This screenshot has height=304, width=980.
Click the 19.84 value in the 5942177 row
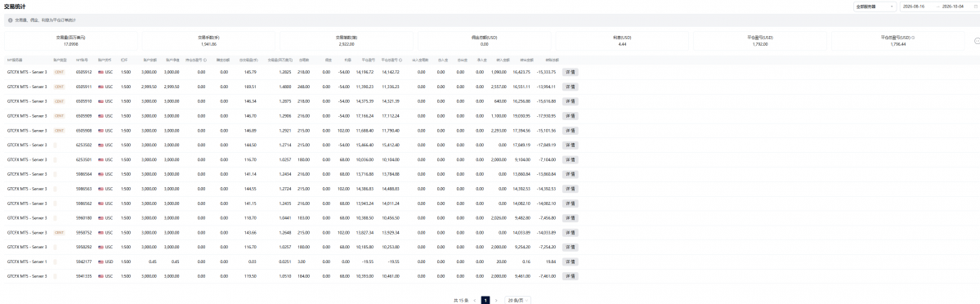[551, 262]
